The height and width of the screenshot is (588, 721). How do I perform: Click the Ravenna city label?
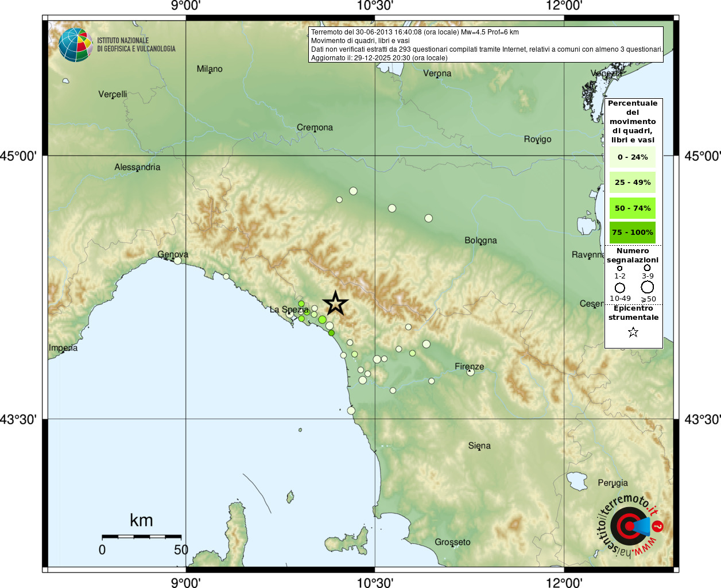click(588, 254)
